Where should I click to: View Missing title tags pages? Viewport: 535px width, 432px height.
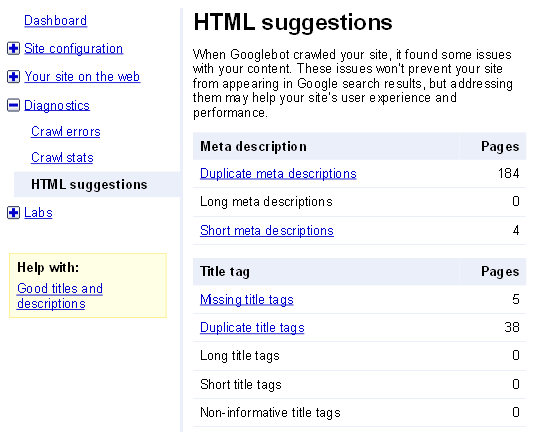click(x=247, y=300)
